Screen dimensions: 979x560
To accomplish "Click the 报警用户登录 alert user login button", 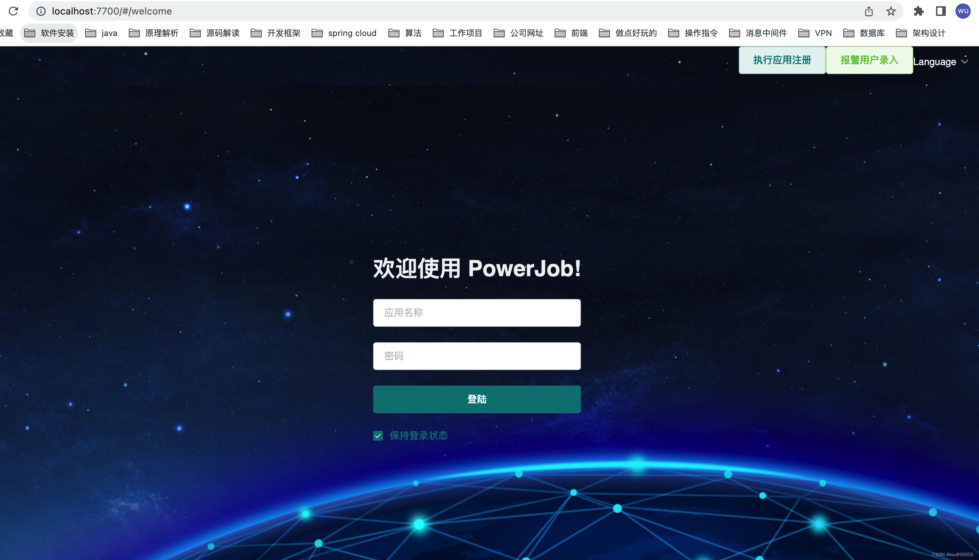I will 869,61.
